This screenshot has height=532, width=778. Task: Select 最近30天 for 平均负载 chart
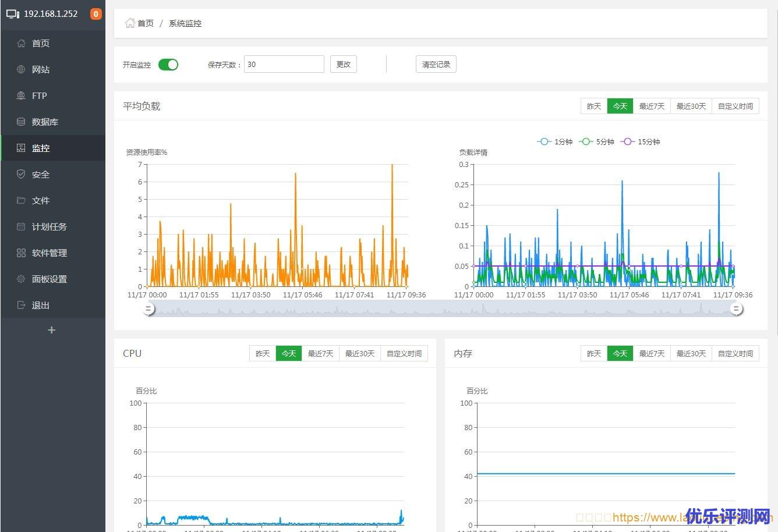pos(691,106)
